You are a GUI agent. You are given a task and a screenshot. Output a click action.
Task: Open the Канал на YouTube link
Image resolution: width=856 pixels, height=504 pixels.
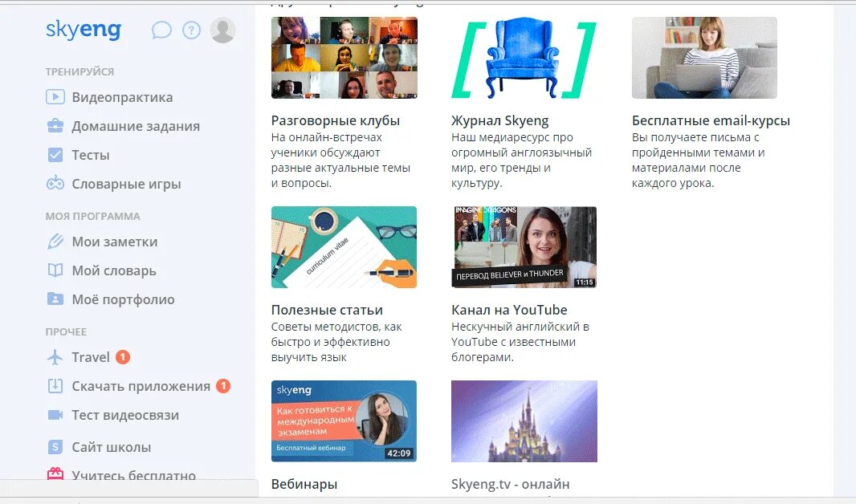508,309
